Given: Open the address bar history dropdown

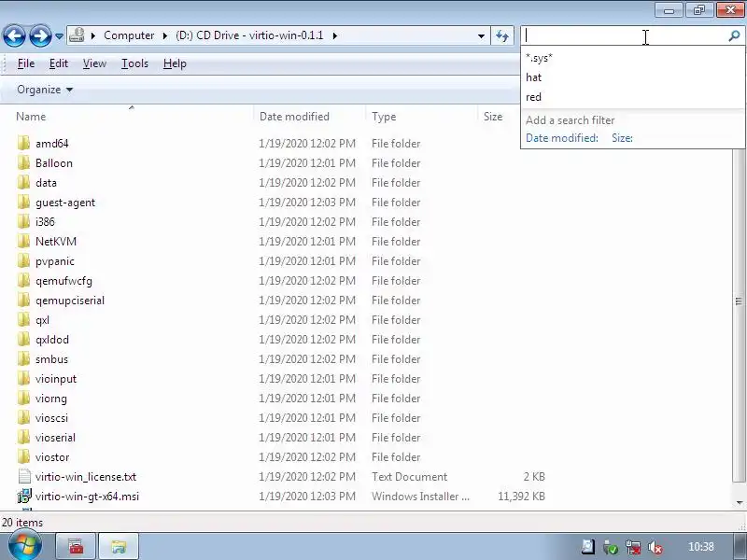Looking at the screenshot, I should [481, 35].
